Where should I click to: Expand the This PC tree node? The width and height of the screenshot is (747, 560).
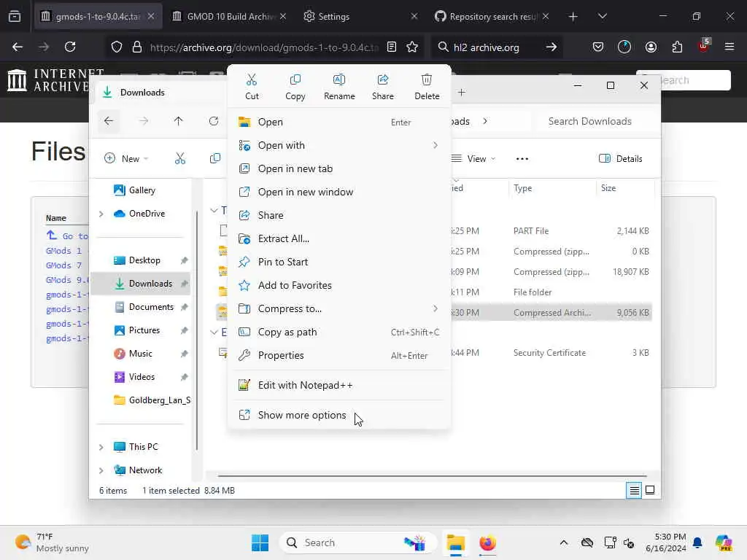pyautogui.click(x=101, y=447)
